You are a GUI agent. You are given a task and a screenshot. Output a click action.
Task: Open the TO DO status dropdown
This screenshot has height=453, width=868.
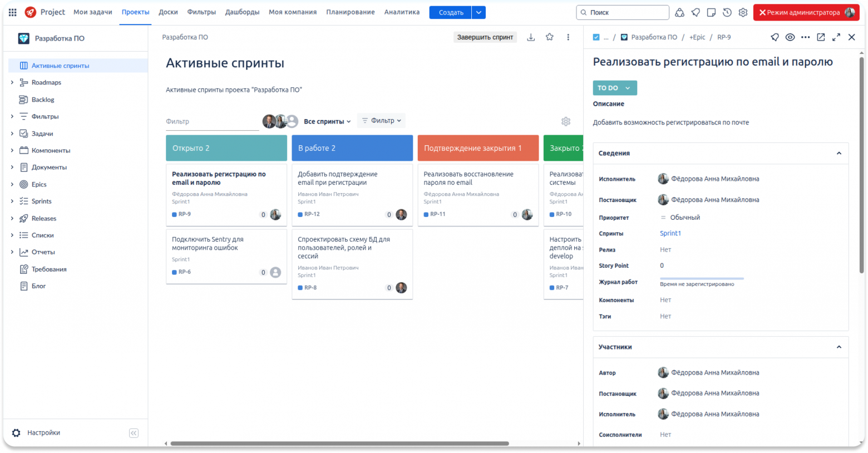(615, 88)
